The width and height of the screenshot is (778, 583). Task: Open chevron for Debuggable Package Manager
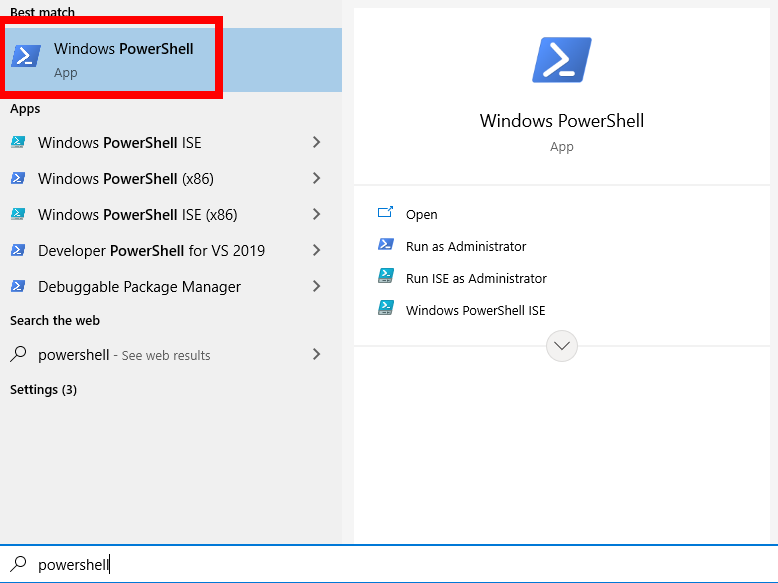click(x=316, y=287)
